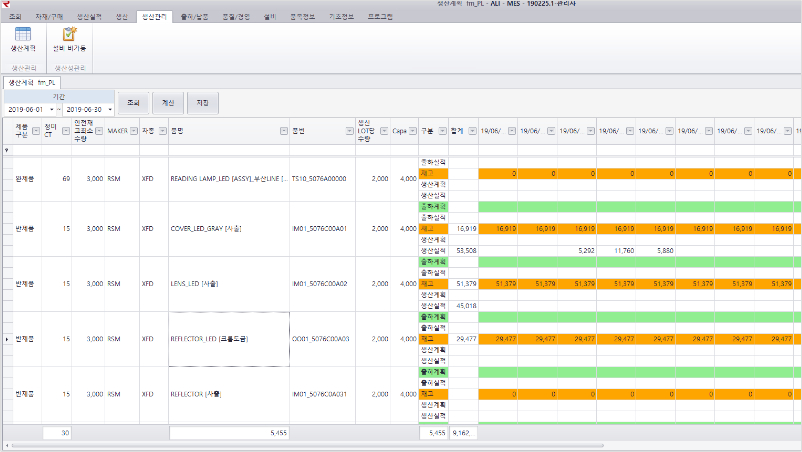The image size is (802, 452).
Task: Open the 생산계획 grid icon in ribbon
Action: pos(23,35)
